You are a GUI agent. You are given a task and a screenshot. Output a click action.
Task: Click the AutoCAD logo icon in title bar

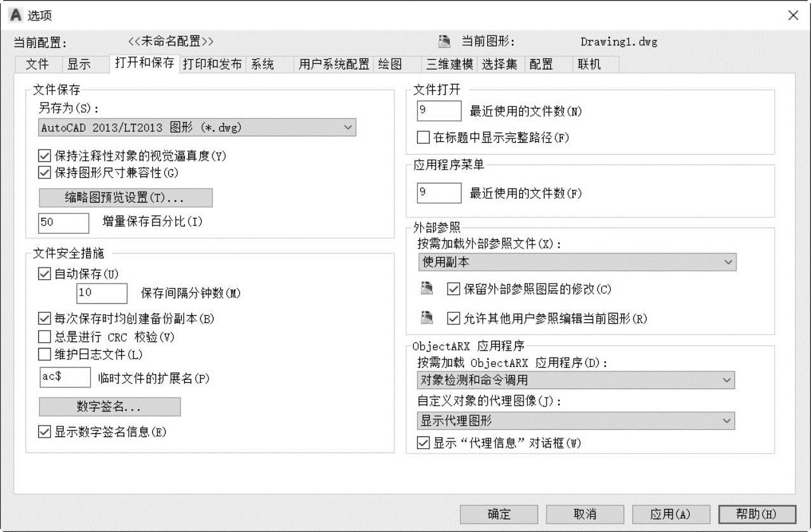click(16, 15)
